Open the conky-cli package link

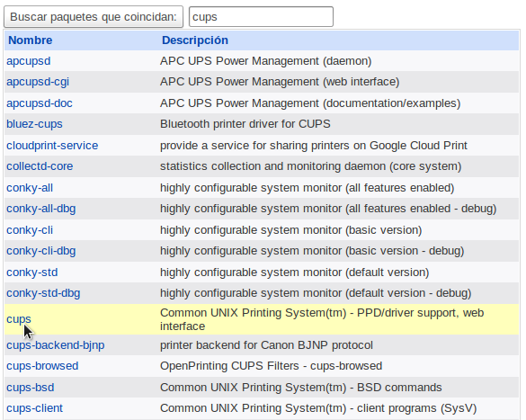point(30,230)
